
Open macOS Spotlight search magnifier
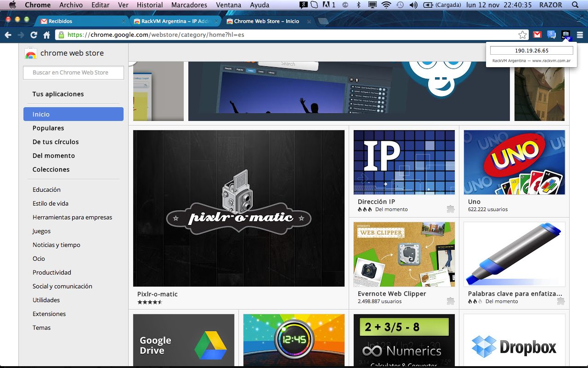click(575, 5)
